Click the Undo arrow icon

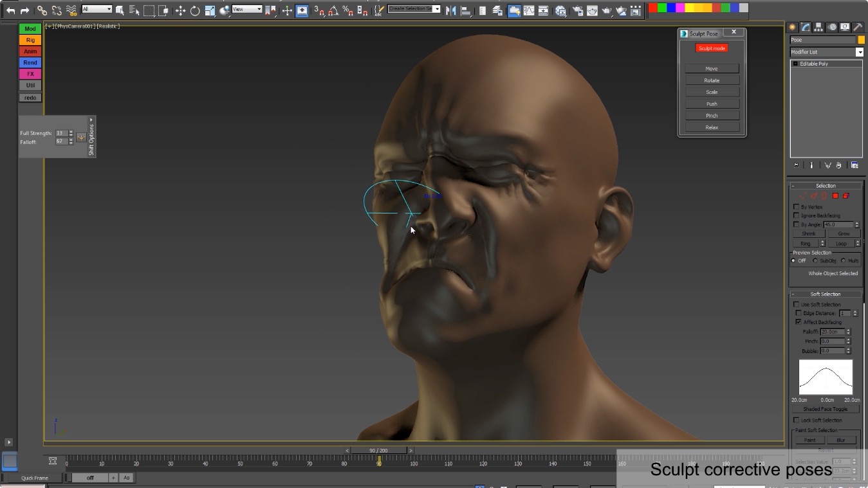pos(11,10)
